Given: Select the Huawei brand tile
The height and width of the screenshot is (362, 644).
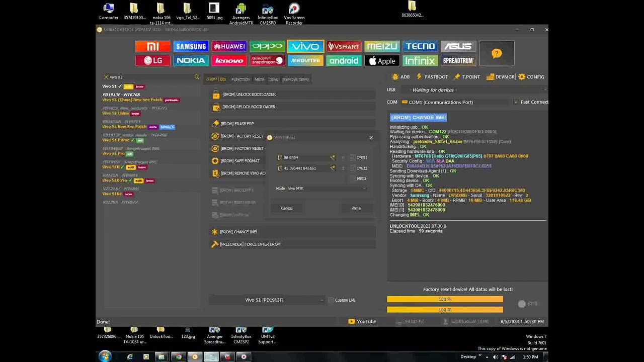Looking at the screenshot, I should pyautogui.click(x=229, y=46).
